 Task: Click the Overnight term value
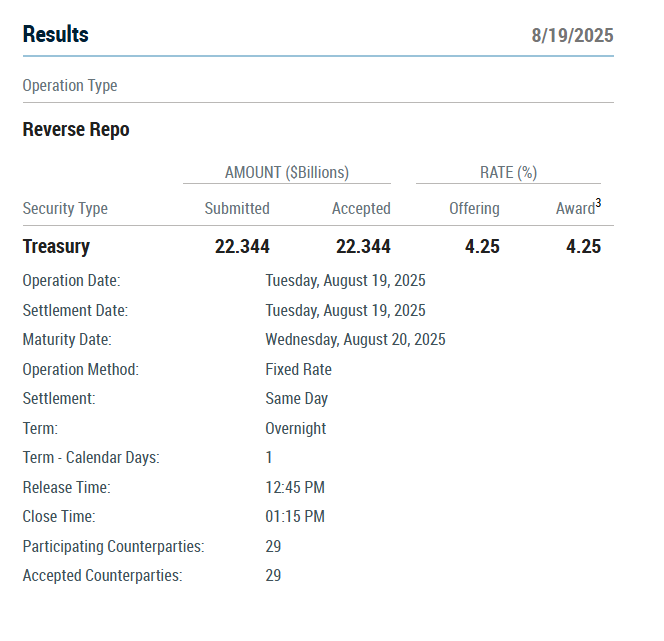pyautogui.click(x=295, y=429)
